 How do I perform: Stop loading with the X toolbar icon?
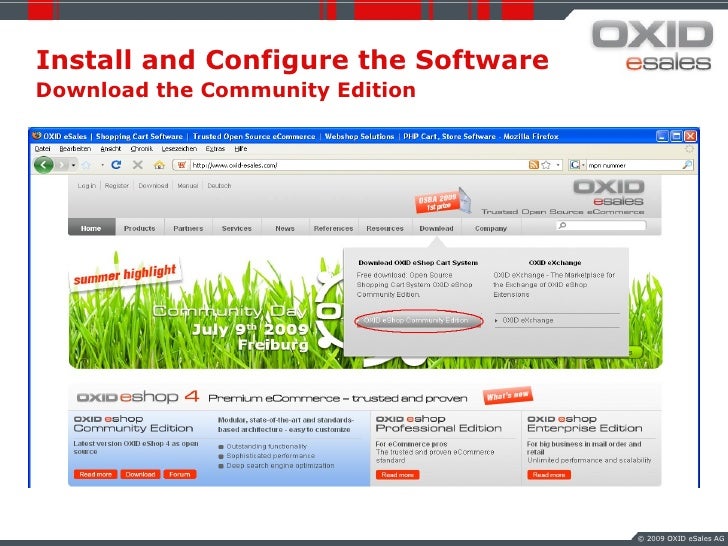pyautogui.click(x=137, y=165)
